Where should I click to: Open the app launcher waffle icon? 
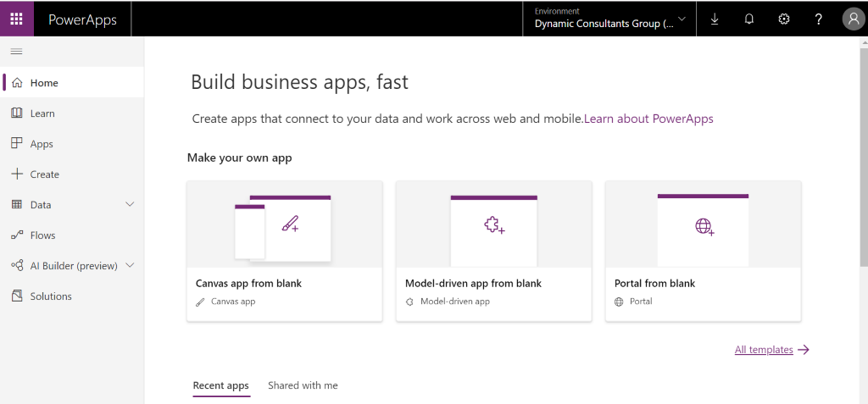17,19
